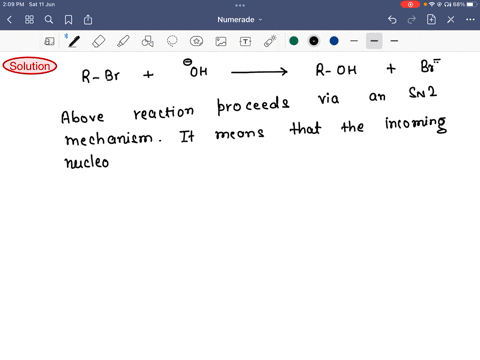
Task: Tap the handwritten "R-OH" product
Action: (x=336, y=70)
